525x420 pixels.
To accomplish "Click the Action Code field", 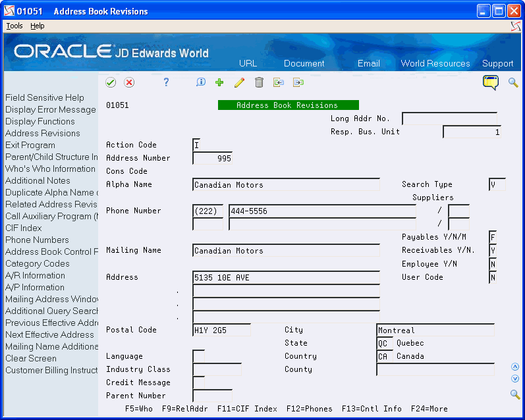I will click(196, 145).
